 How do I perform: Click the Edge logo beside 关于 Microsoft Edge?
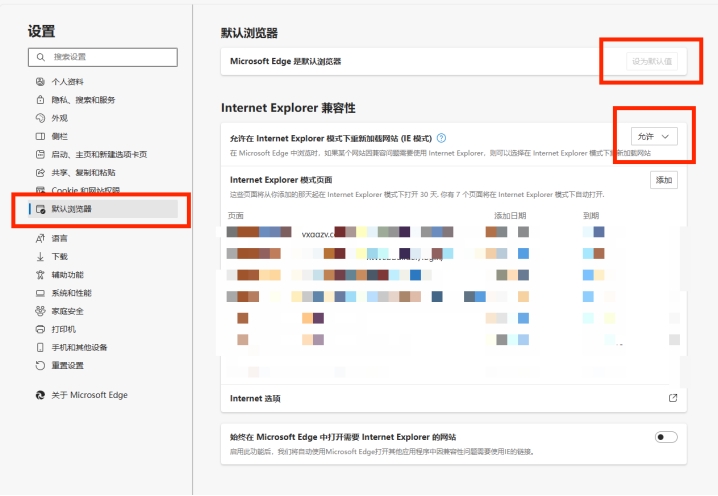(x=40, y=395)
